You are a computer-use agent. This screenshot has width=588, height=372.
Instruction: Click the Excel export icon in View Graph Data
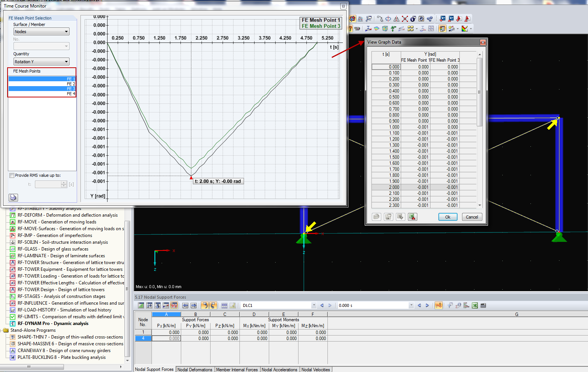[412, 217]
